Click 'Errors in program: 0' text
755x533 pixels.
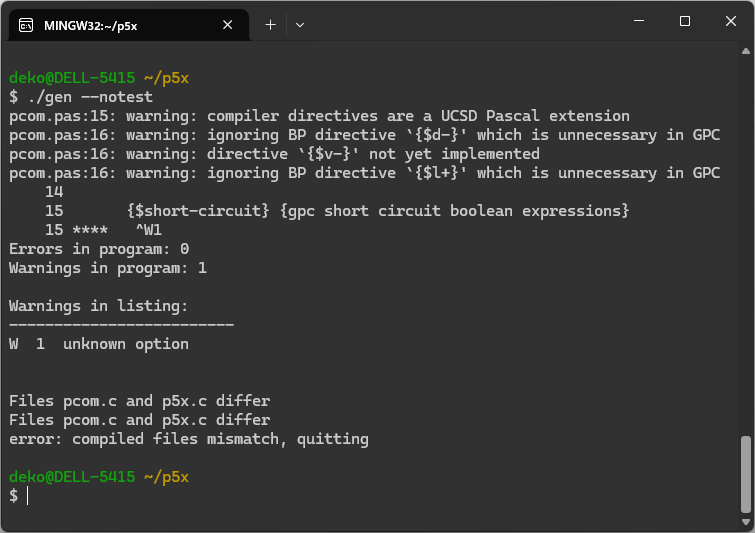pyautogui.click(x=99, y=249)
